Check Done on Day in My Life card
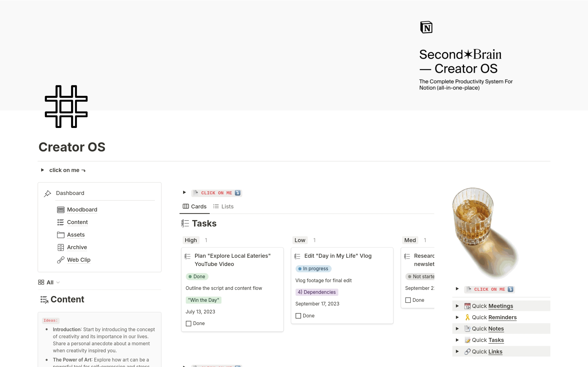Screen dimensions: 588x367 (x=298, y=316)
